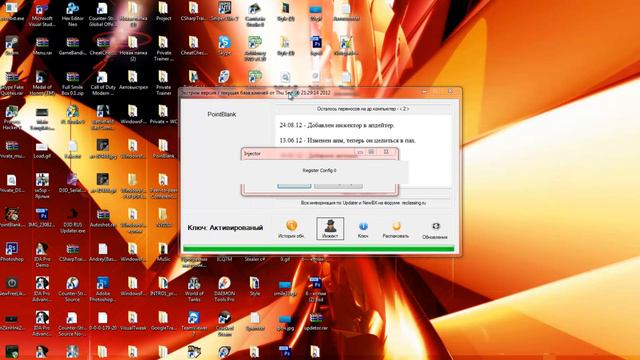Launch the Adobe Photoshop shortcut
This screenshot has width=640, height=360.
click(x=102, y=289)
